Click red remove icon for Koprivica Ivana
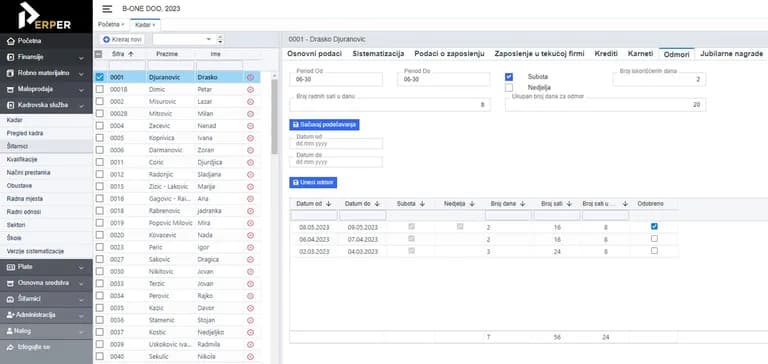The image size is (768, 364). (250, 138)
